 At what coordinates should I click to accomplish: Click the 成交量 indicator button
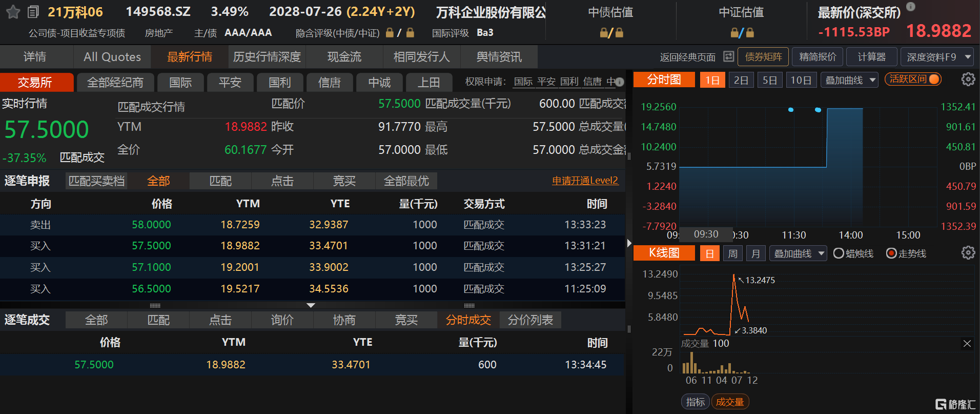(x=730, y=402)
